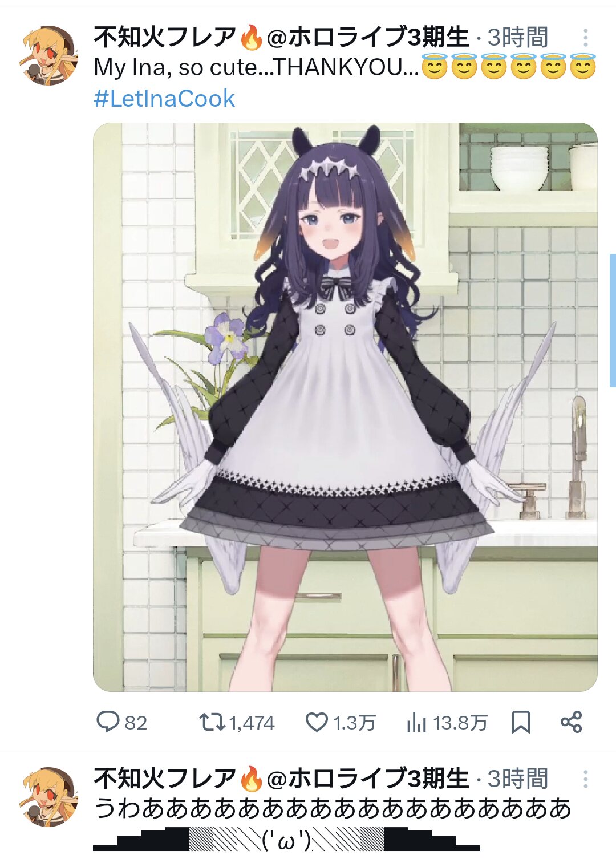Bookmark the My Ina tweet
Viewport: 616px width, 867px height.
pos(521,722)
